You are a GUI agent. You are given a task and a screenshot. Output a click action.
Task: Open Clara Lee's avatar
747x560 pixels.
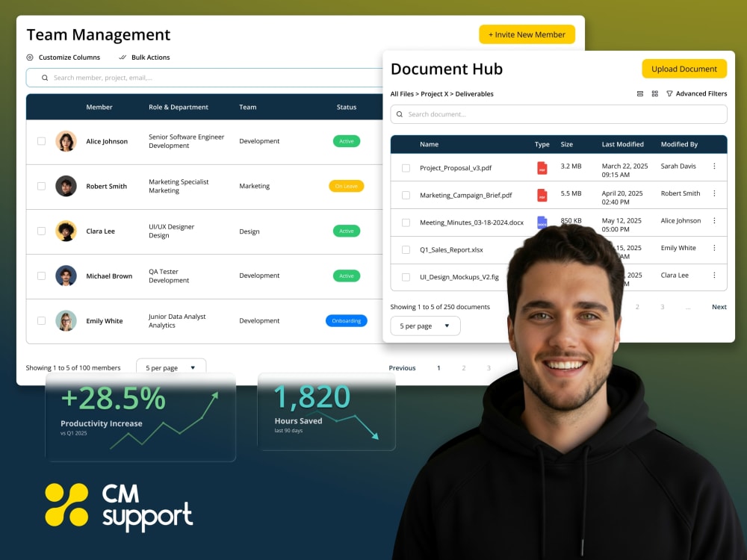tap(66, 231)
